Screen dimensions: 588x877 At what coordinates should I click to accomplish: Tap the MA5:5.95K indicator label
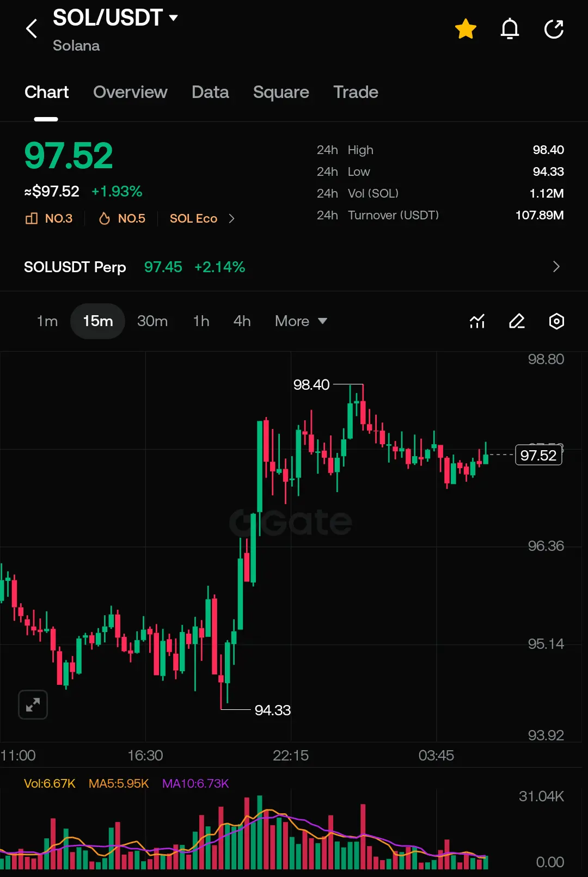click(119, 783)
